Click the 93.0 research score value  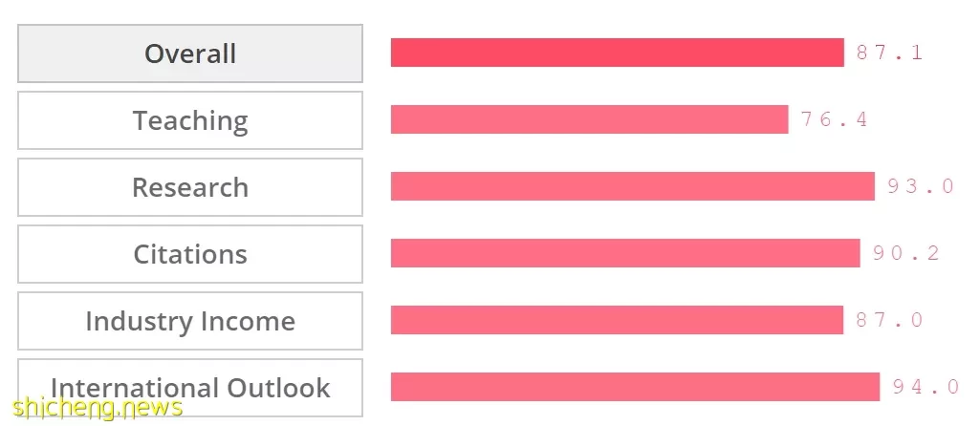(922, 186)
